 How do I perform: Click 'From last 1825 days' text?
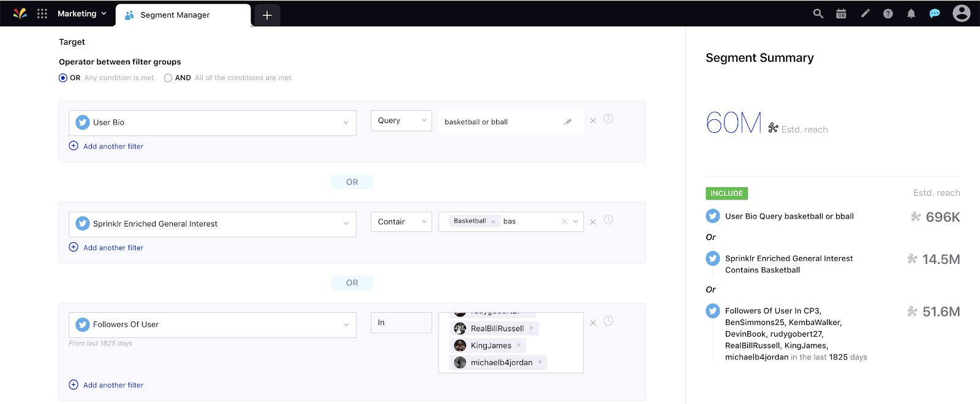[x=100, y=343]
